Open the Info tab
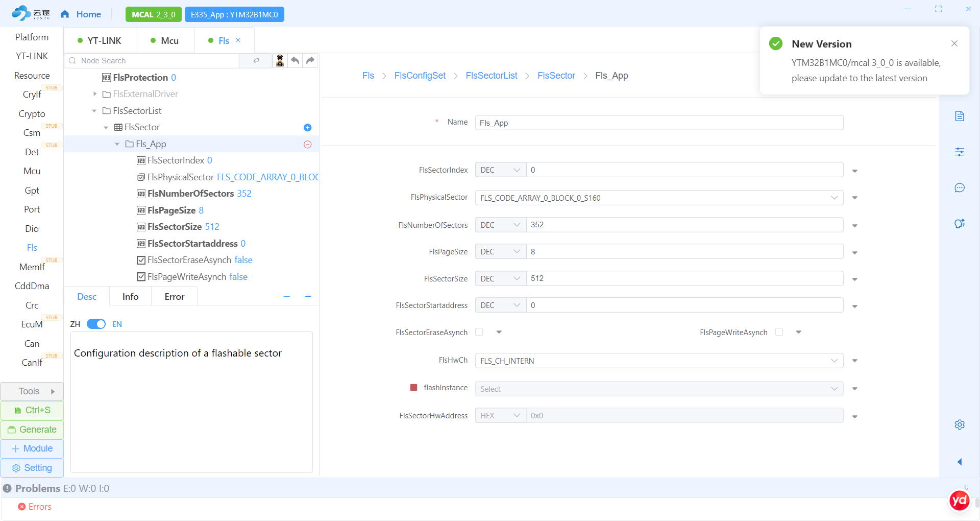Image resolution: width=980 pixels, height=521 pixels. click(130, 297)
